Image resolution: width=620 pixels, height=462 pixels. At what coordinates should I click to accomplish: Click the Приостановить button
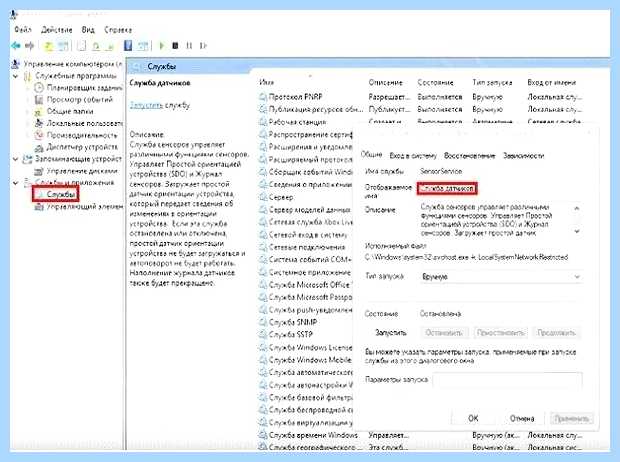tap(500, 333)
